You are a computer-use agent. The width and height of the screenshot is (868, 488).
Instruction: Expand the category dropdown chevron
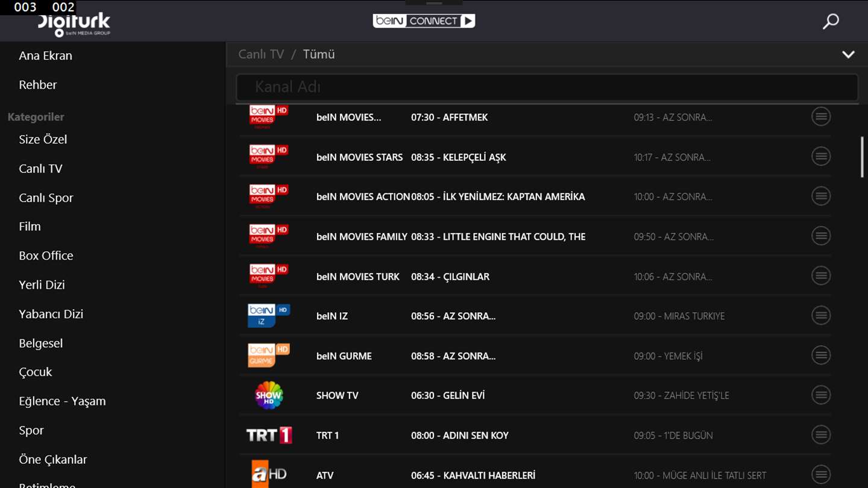(848, 54)
